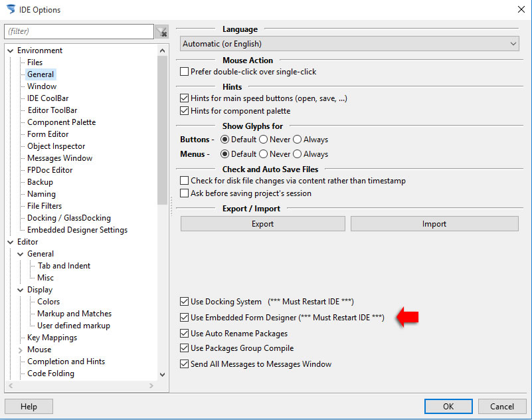
Task: Click the IDE Options title bar icon
Action: (x=11, y=9)
